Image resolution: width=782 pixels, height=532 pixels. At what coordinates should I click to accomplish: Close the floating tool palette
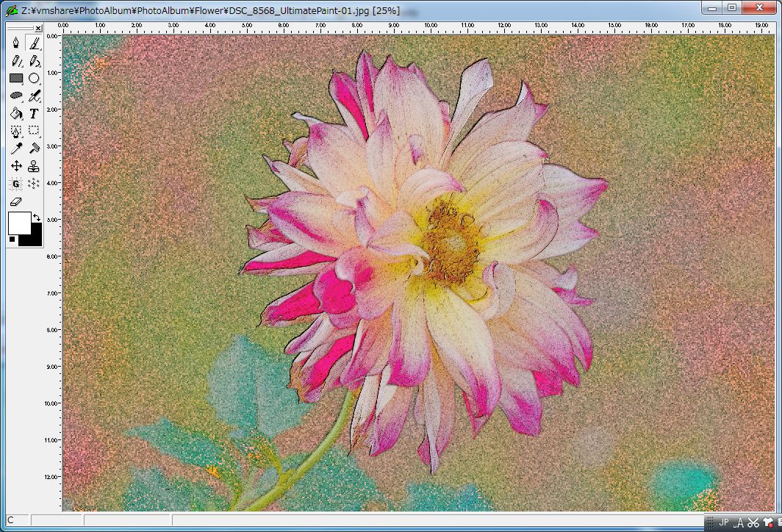(37, 28)
